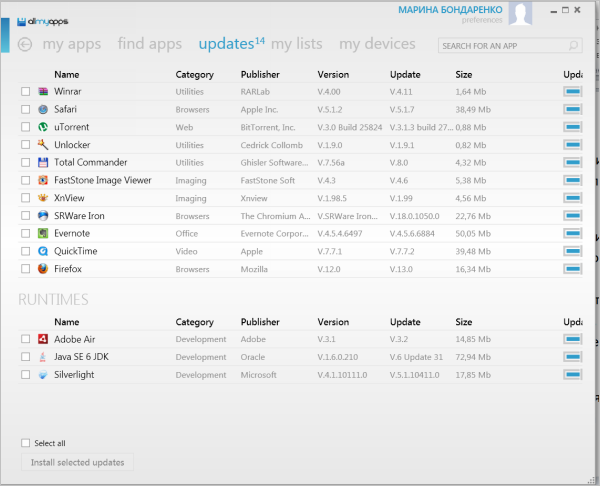This screenshot has height=486, width=600.
Task: Click the Evernote elephant icon
Action: click(x=43, y=233)
